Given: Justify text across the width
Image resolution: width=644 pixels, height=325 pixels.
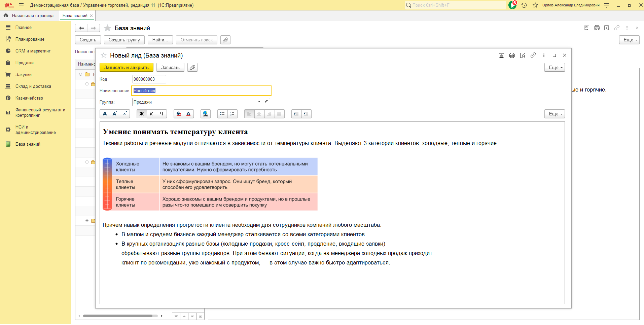Looking at the screenshot, I should pyautogui.click(x=280, y=114).
